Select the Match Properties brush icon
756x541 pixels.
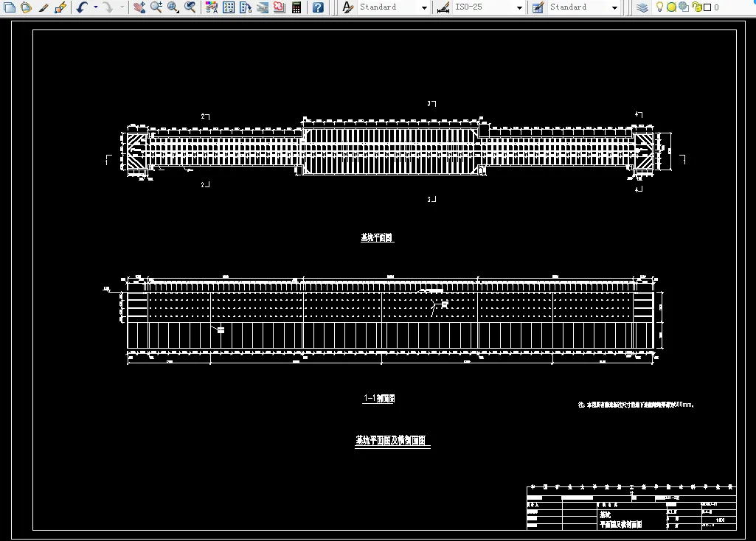click(43, 7)
